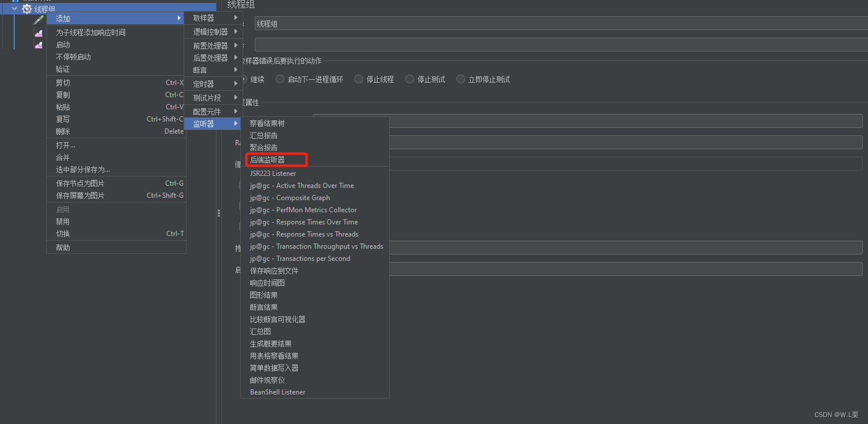Pick jp@gc - Transactions per Second
The height and width of the screenshot is (424, 868).
(315, 259)
